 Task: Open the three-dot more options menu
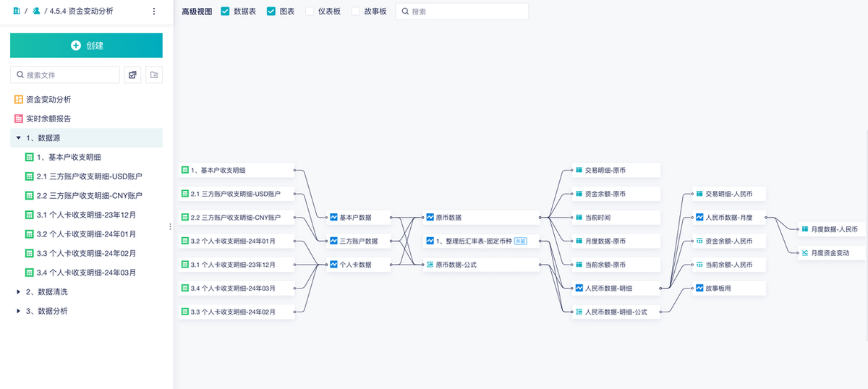(153, 12)
